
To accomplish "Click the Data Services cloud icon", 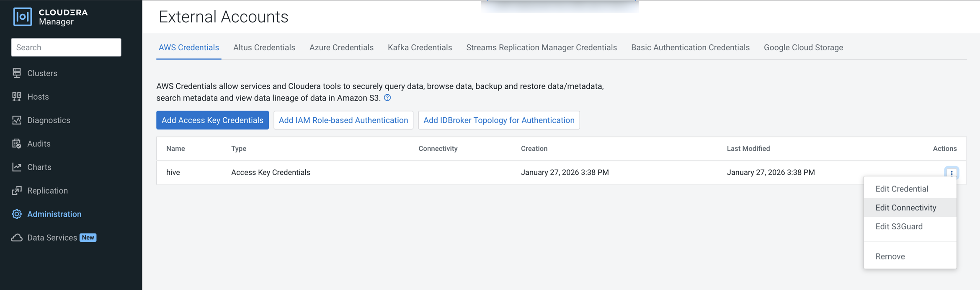I will [x=17, y=238].
